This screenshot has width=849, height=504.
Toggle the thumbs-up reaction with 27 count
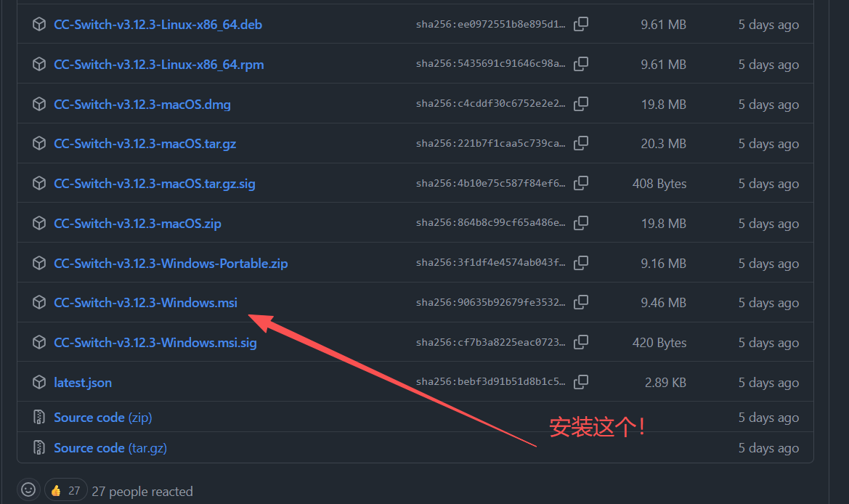(65, 491)
